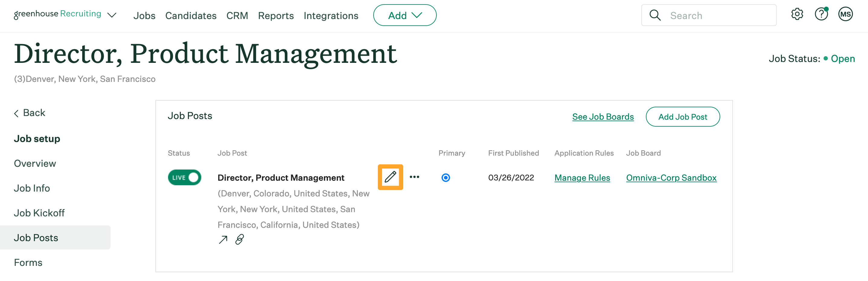The height and width of the screenshot is (281, 868).
Task: Toggle the LIVE status switch off
Action: pyautogui.click(x=184, y=177)
